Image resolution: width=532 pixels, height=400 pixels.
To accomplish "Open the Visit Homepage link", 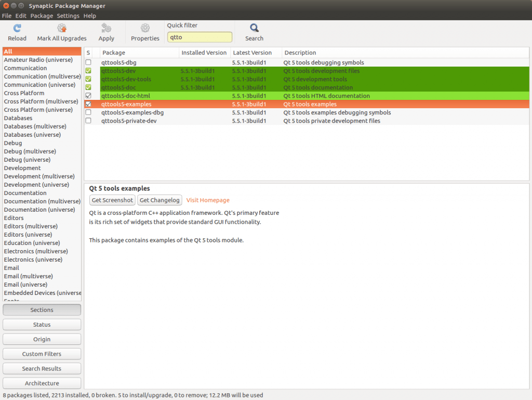I will 207,200.
